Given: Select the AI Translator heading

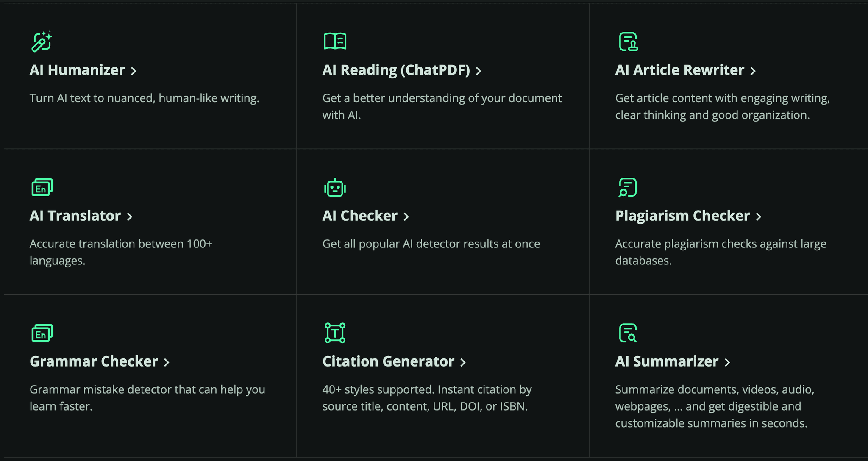Looking at the screenshot, I should point(75,216).
